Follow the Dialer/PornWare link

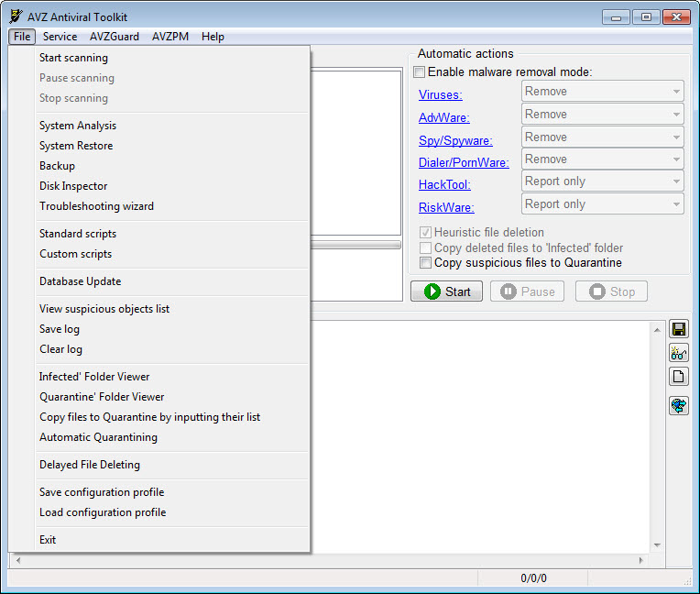[464, 162]
